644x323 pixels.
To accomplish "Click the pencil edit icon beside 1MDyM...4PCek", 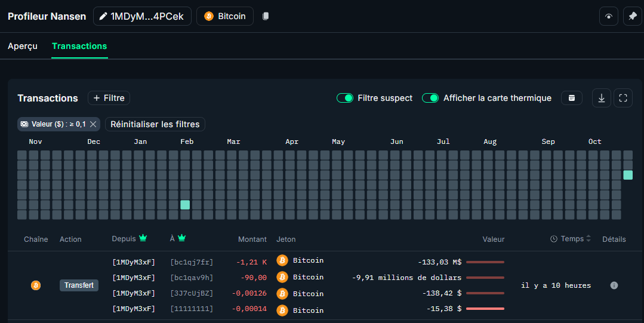I will (x=103, y=16).
